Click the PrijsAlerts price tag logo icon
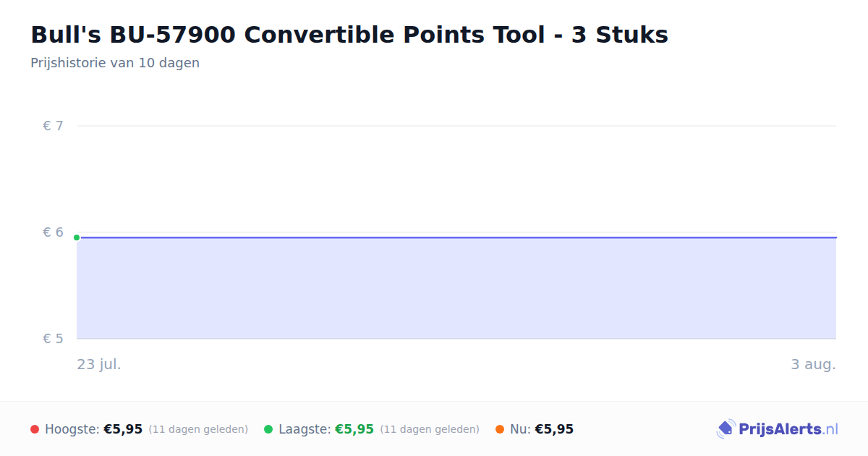Image resolution: width=868 pixels, height=456 pixels. [x=726, y=429]
